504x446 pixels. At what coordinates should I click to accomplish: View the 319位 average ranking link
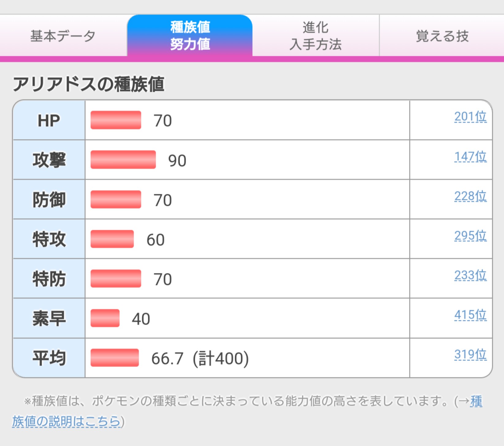coord(470,355)
